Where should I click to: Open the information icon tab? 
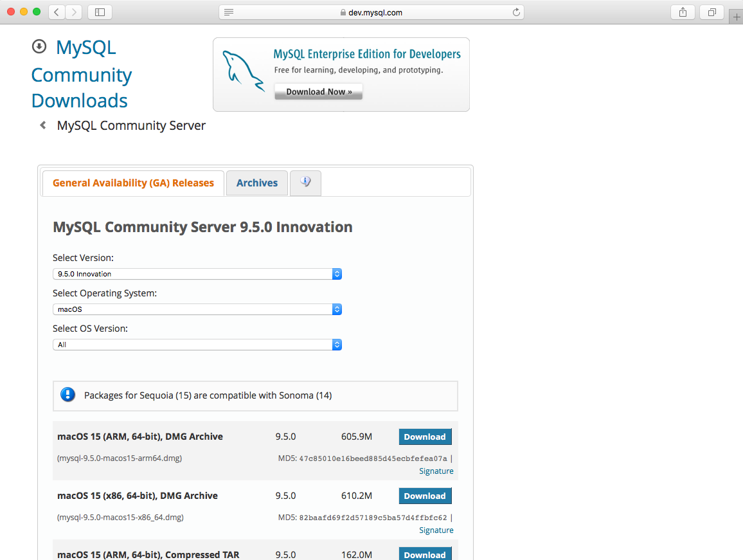(x=305, y=183)
